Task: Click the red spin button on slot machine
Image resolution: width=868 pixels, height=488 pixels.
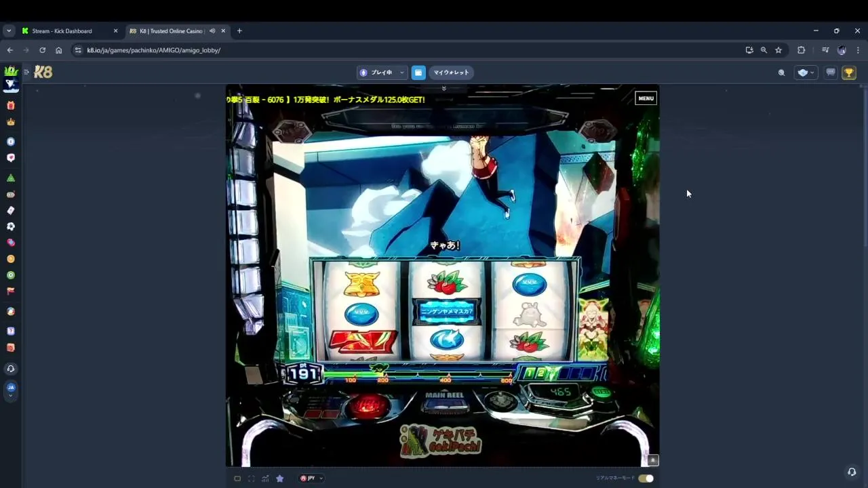Action: (x=368, y=407)
